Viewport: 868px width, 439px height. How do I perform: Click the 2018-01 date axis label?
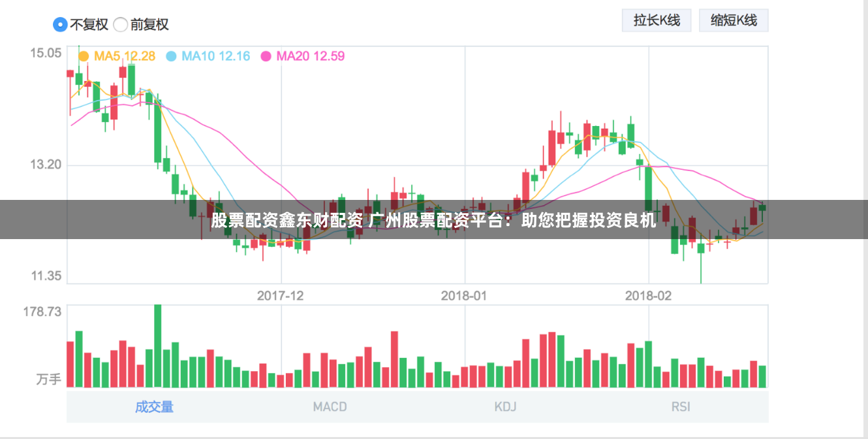pos(464,296)
